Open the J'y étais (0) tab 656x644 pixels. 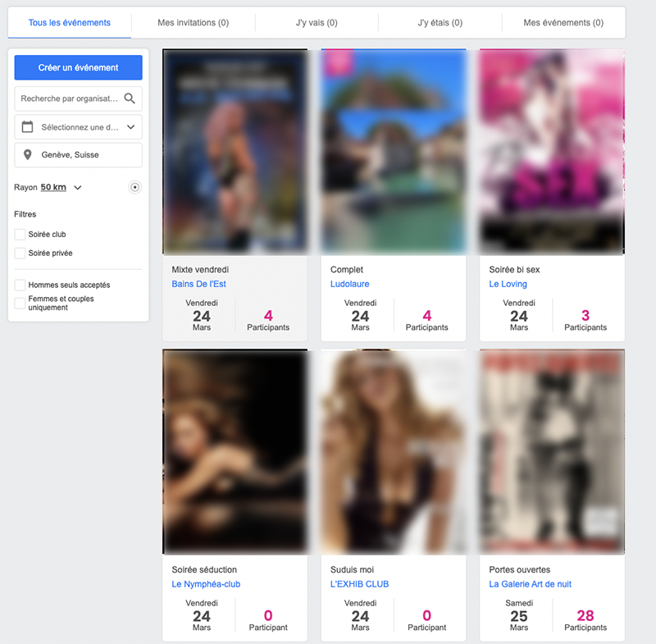coord(440,23)
